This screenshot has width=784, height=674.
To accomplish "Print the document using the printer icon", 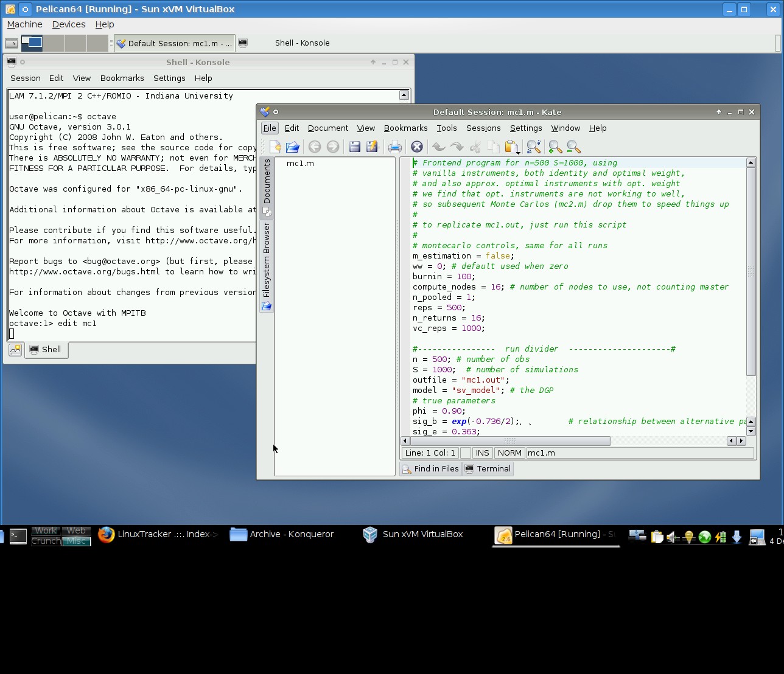I will click(x=394, y=147).
